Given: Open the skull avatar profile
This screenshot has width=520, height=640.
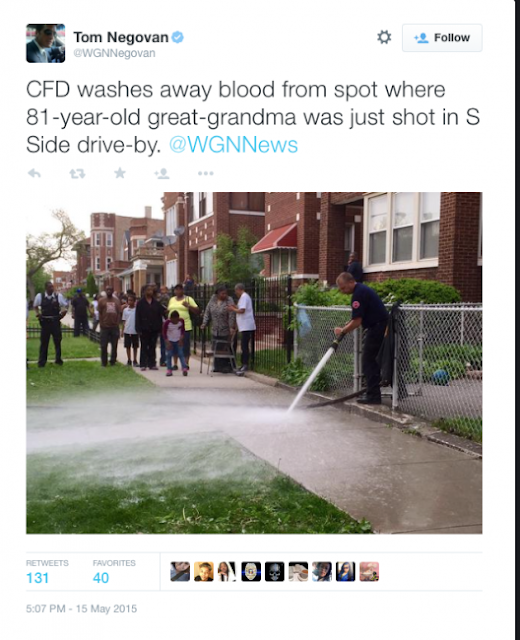Looking at the screenshot, I should pyautogui.click(x=274, y=571).
